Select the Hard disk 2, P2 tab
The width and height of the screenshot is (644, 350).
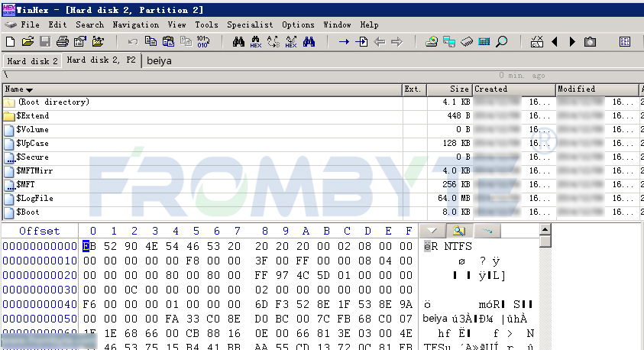click(x=101, y=60)
